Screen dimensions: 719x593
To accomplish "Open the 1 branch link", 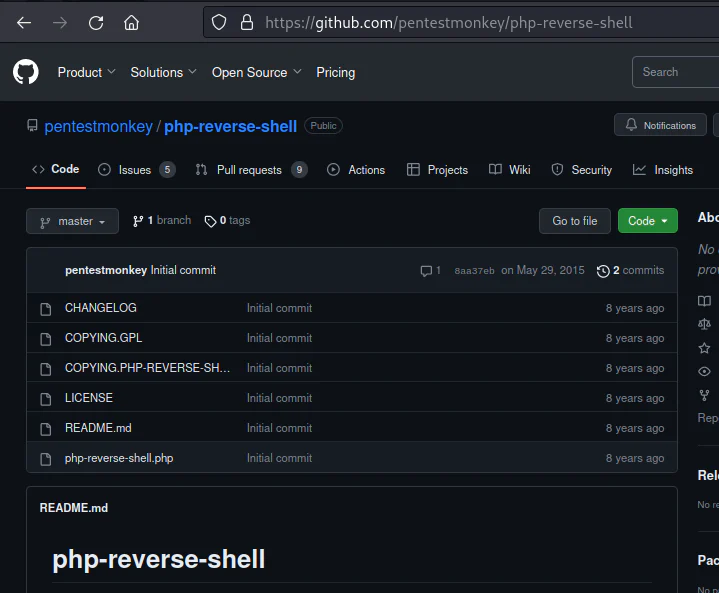I will click(162, 221).
